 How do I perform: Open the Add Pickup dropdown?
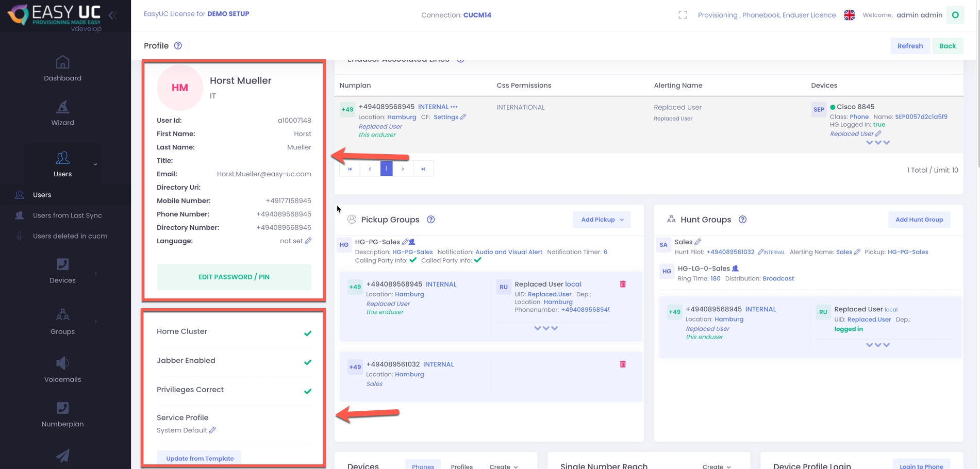click(602, 220)
